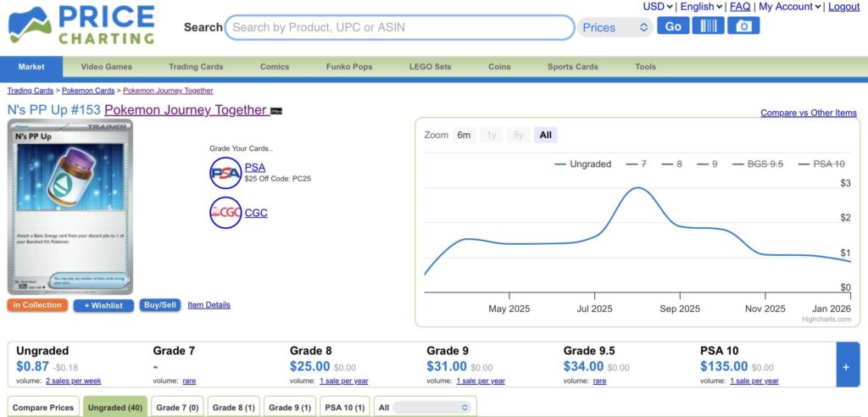Select the Grade 8 (1) tab
Viewport: 868px width, 417px height.
point(234,407)
